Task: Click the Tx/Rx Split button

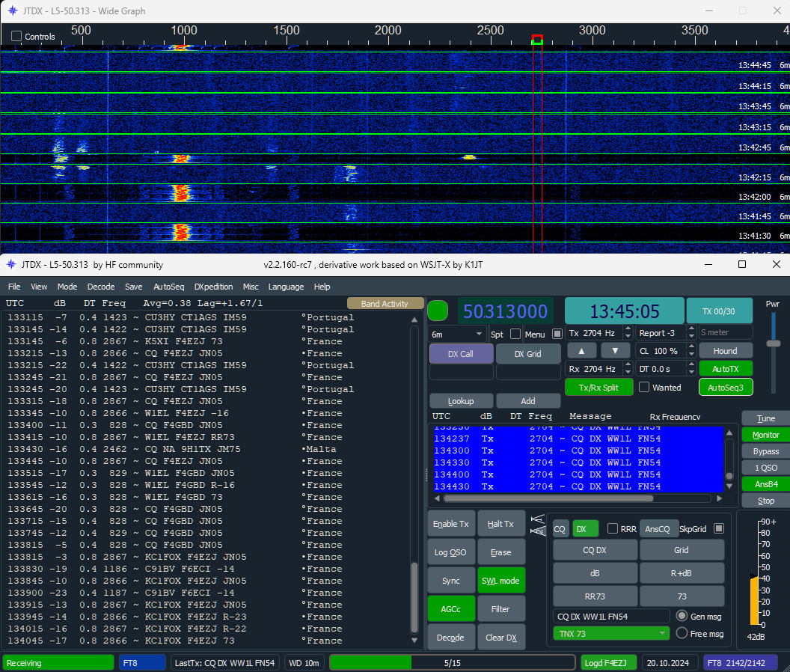Action: 598,387
